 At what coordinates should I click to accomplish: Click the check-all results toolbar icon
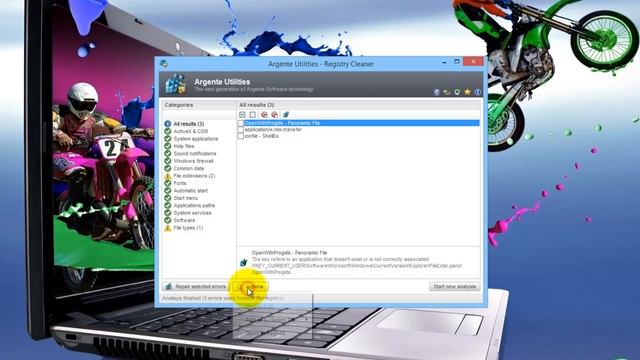pos(242,115)
